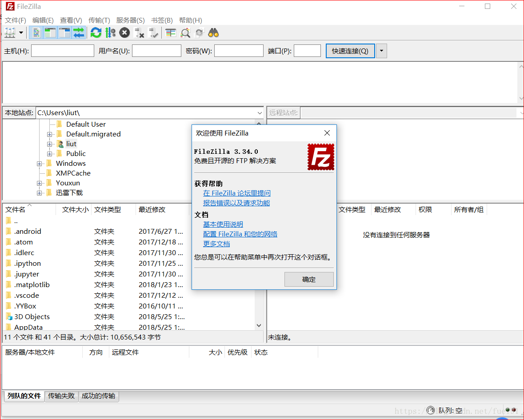This screenshot has height=420, width=524.
Task: Click the 在 FileZilla 论坛里提问 link
Action: (x=237, y=193)
